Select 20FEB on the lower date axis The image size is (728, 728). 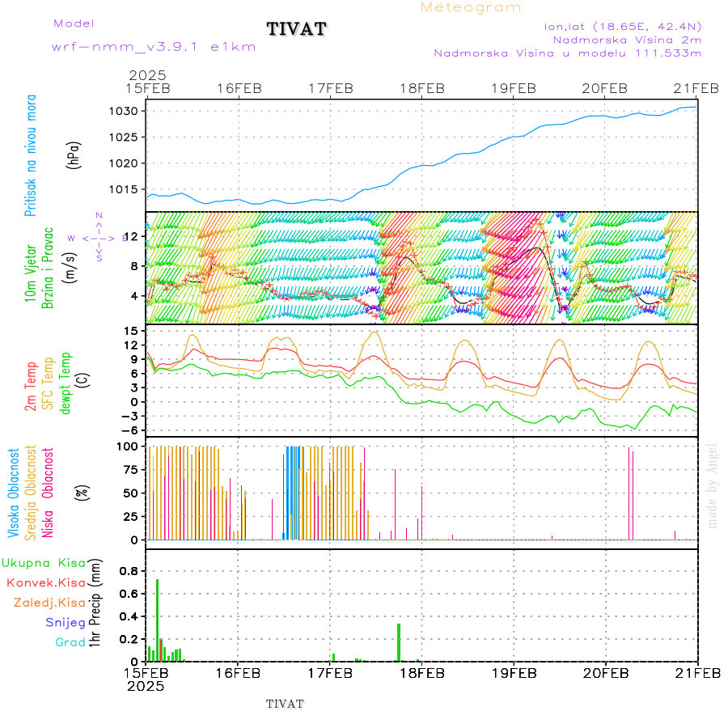605,673
